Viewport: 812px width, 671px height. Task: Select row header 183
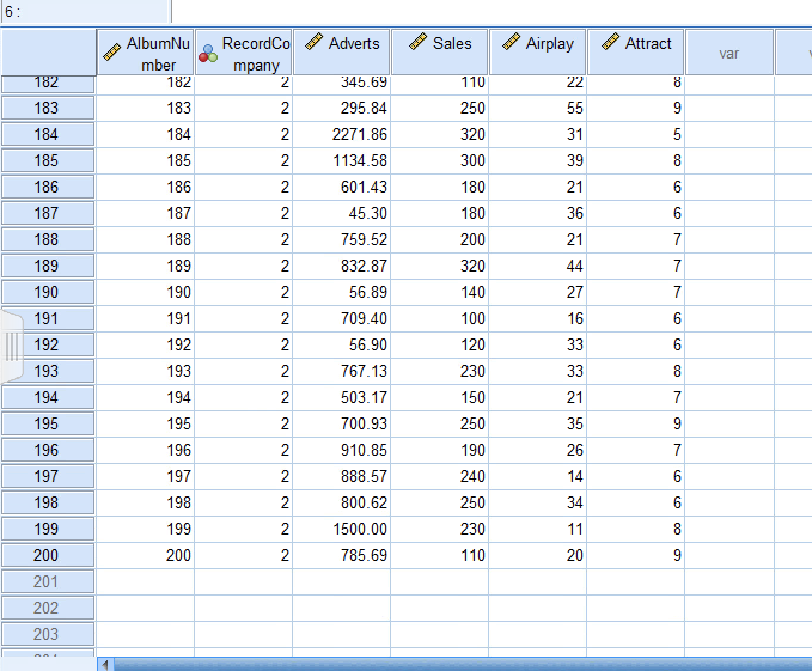(x=48, y=108)
